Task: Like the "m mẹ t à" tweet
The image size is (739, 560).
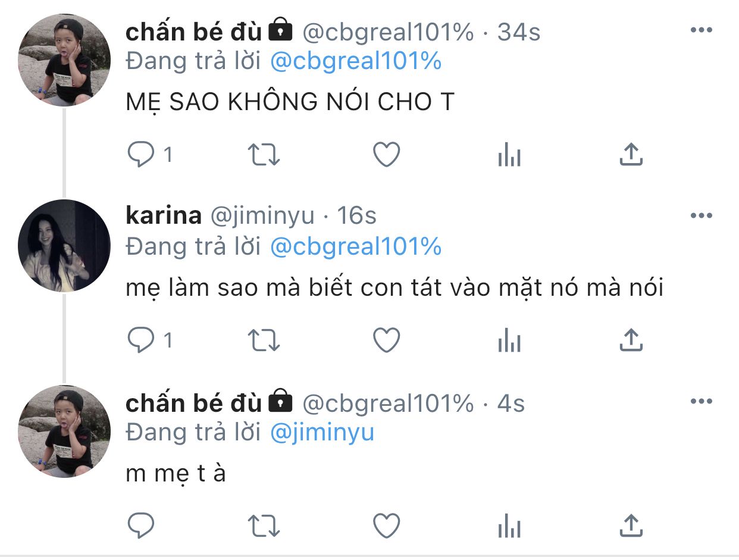Action: click(x=386, y=526)
